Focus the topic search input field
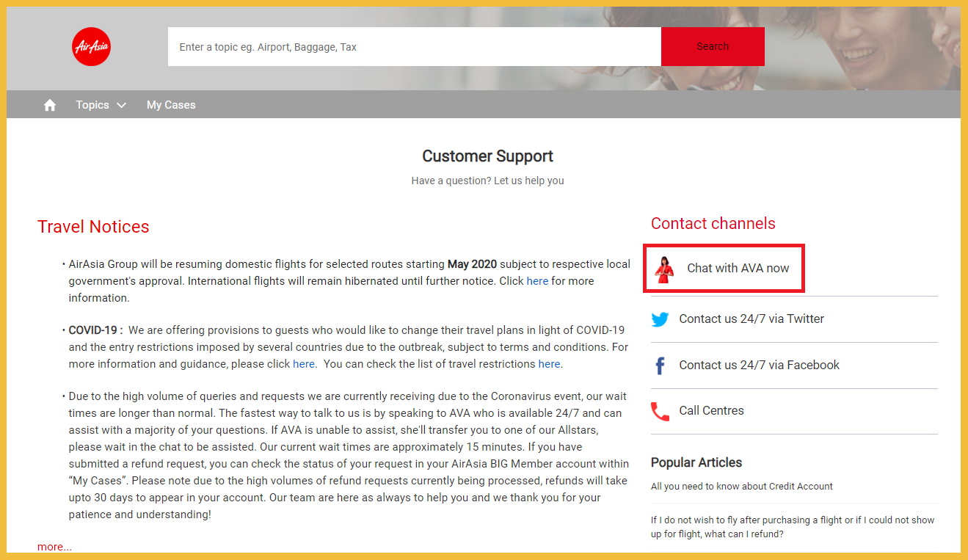The image size is (968, 560). point(415,47)
